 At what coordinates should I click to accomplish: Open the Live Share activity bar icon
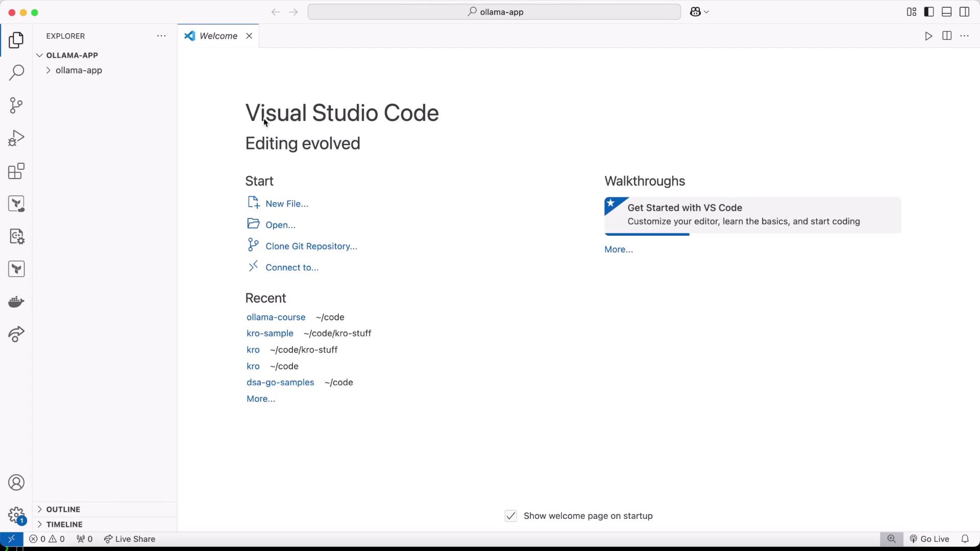click(x=16, y=334)
